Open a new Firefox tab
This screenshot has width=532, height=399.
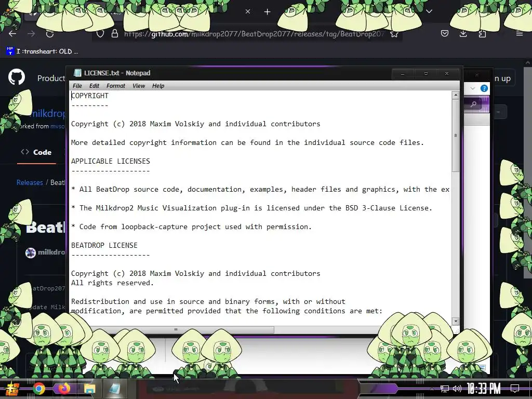pyautogui.click(x=268, y=12)
